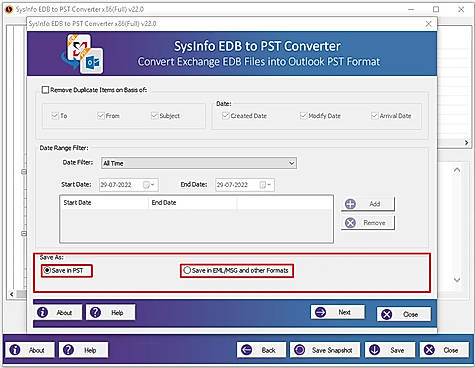Viewport: 475px width, 368px height.
Task: Click the dialog Help button
Action: coord(110,312)
